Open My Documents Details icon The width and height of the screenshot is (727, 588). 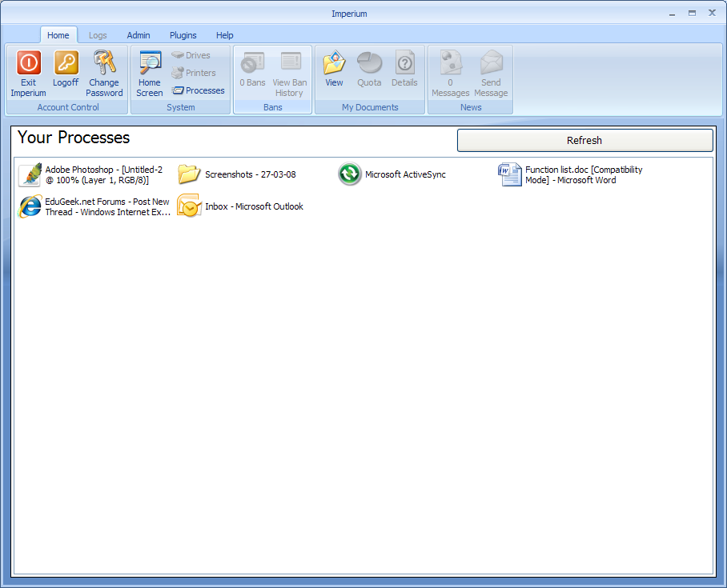click(405, 62)
